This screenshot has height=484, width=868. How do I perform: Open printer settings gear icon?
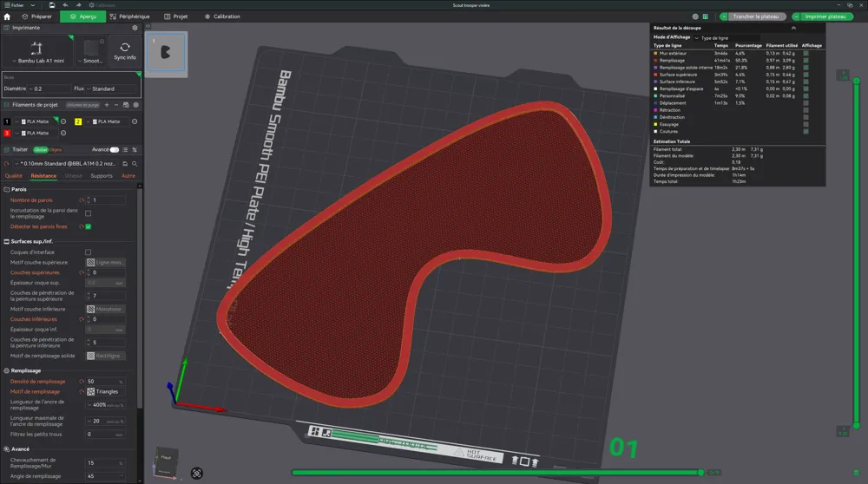coord(135,28)
